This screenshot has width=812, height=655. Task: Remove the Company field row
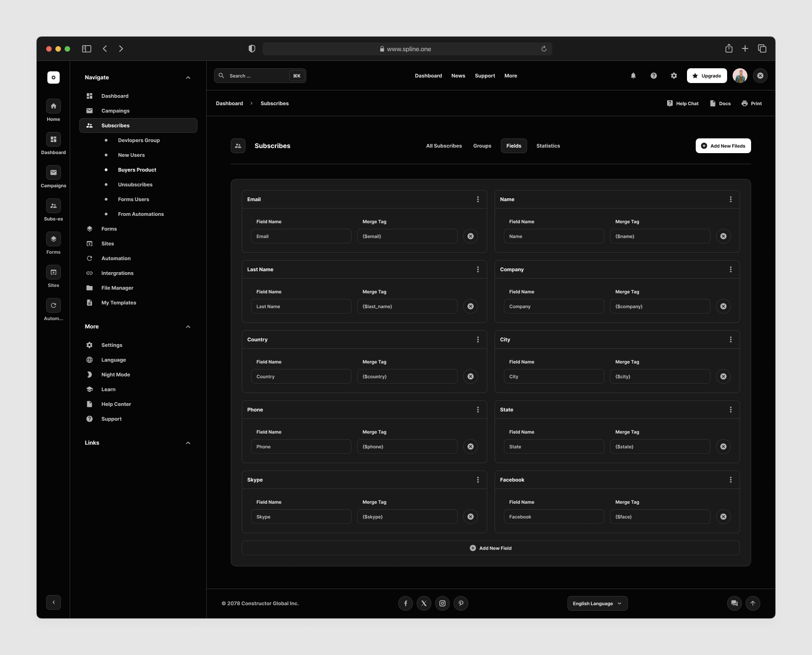(x=723, y=306)
